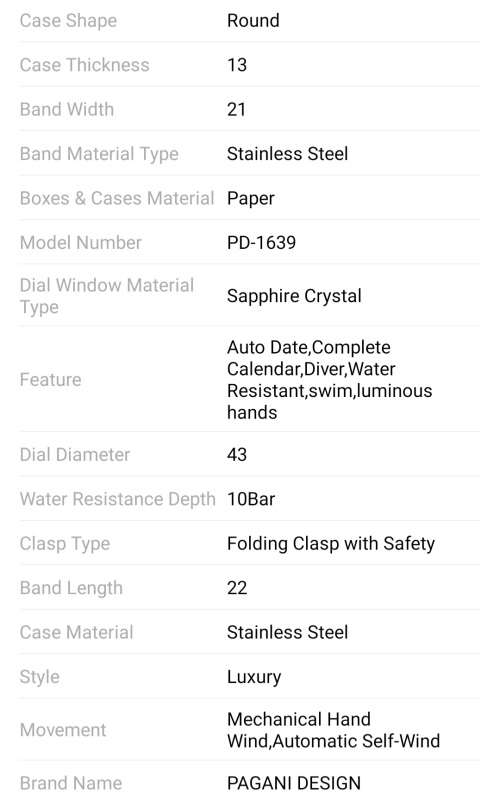The height and width of the screenshot is (800, 500).
Task: Select the Dial Window Material Type label
Action: pyautogui.click(x=107, y=296)
